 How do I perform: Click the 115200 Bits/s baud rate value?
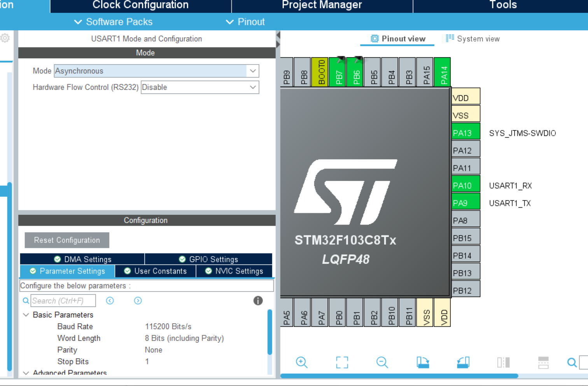pos(168,326)
